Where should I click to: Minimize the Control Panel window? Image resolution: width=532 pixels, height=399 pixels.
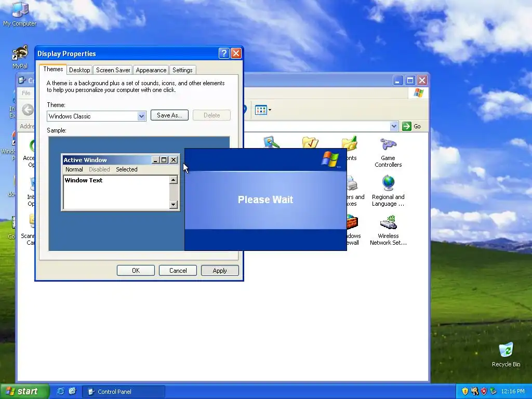tap(397, 81)
